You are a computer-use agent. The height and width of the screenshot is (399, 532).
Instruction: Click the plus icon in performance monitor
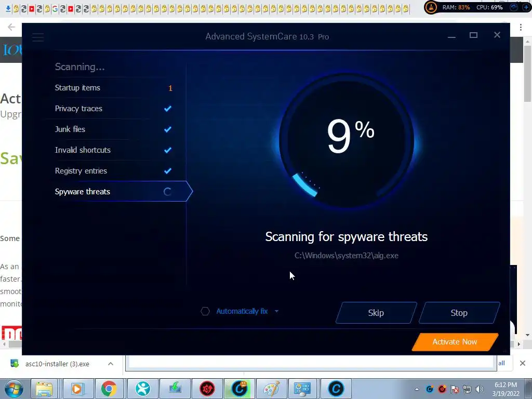(526, 7)
